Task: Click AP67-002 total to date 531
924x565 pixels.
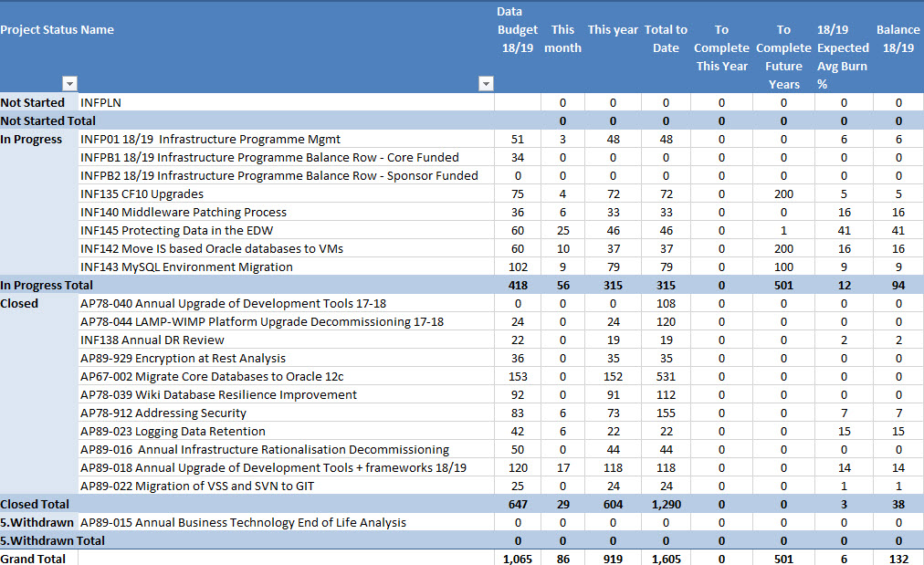Action: click(x=666, y=376)
